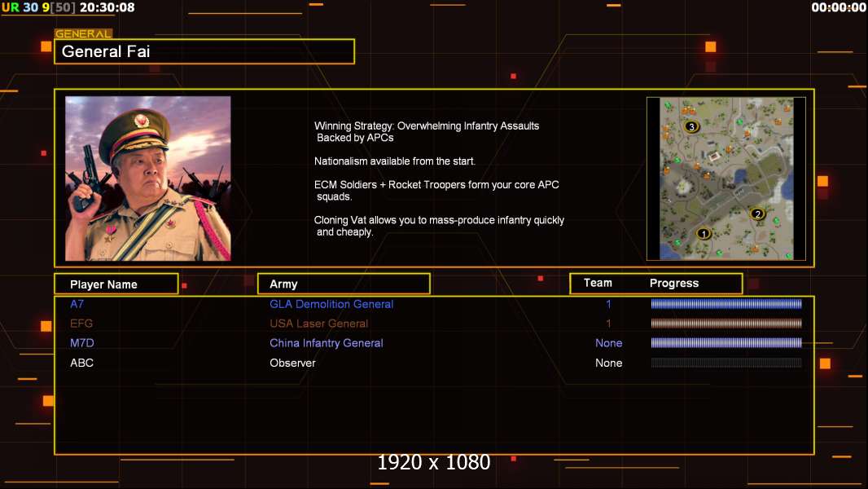Click team 'None' in M7D row
Viewport: 868px width, 489px height.
point(609,343)
